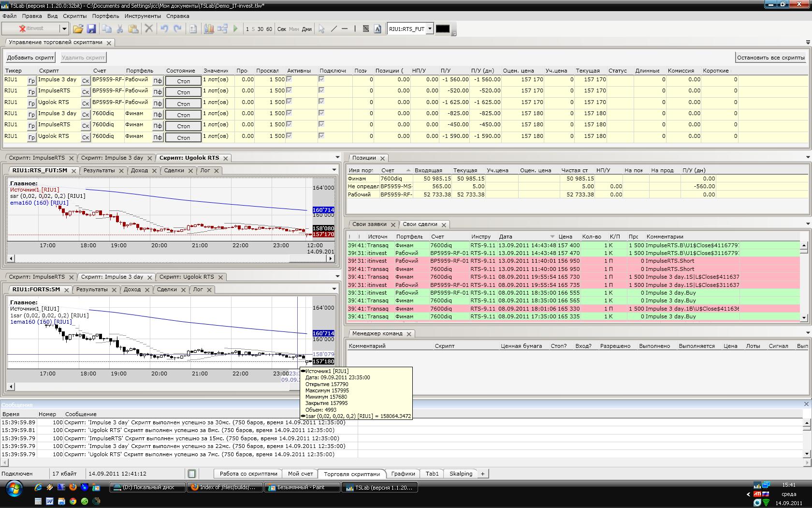Click the green Run play icon
This screenshot has height=508, width=812.
tap(235, 29)
